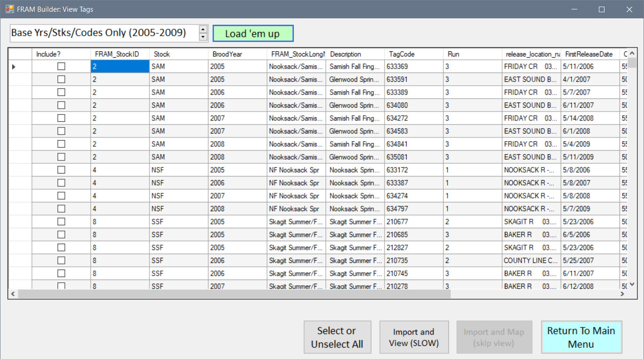Sort by FirstReleaseDate column header
This screenshot has height=359, width=644.
590,54
